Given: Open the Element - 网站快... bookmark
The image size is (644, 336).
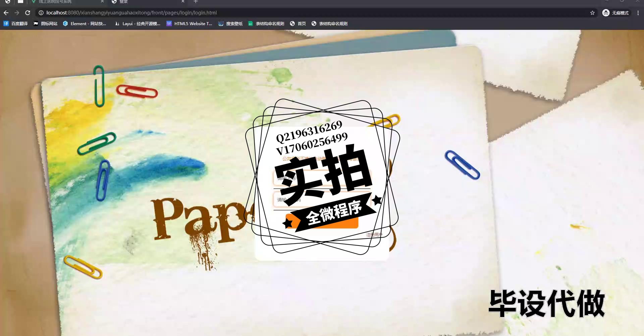Looking at the screenshot, I should [x=85, y=23].
